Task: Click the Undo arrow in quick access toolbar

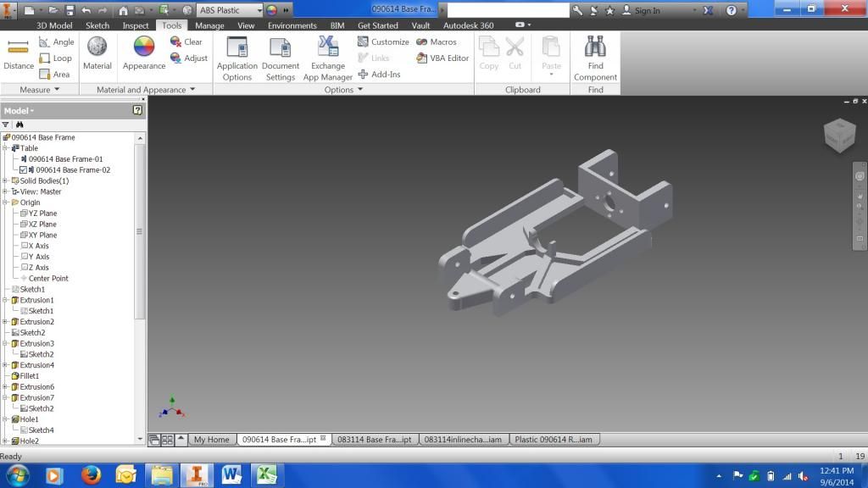Action: point(86,10)
